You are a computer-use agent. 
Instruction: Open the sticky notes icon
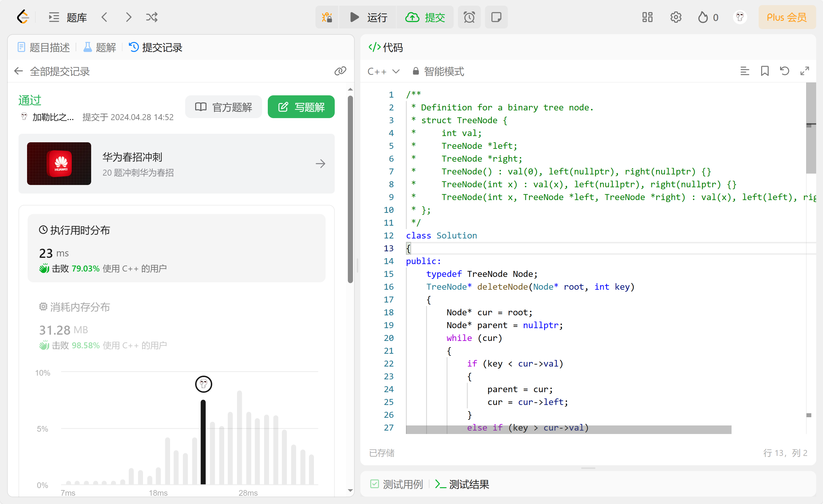pos(496,17)
